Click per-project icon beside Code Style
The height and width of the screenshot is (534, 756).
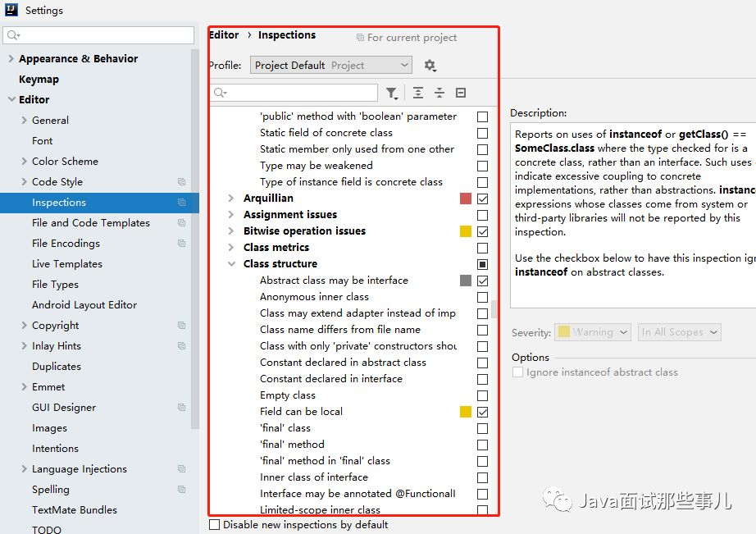pyautogui.click(x=182, y=182)
